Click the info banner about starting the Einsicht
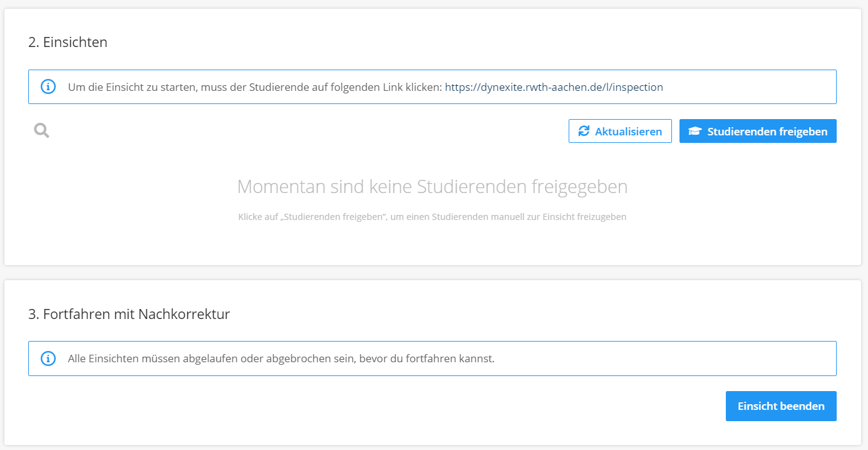Image resolution: width=868 pixels, height=450 pixels. [432, 86]
